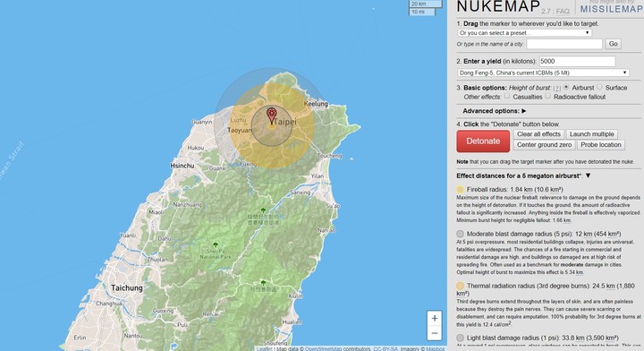Image resolution: width=644 pixels, height=351 pixels.
Task: Click the Center ground zero button
Action: [544, 145]
